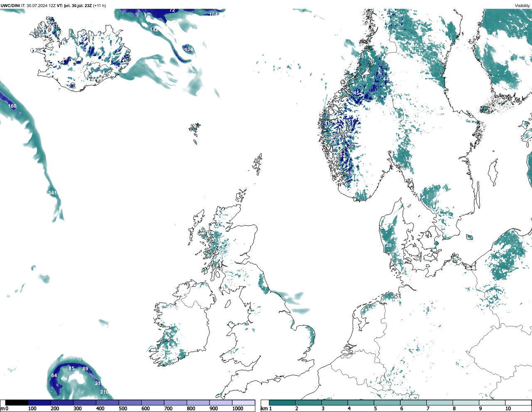
Task: Click the 2–3 km teal legend swatch
Action: click(308, 403)
